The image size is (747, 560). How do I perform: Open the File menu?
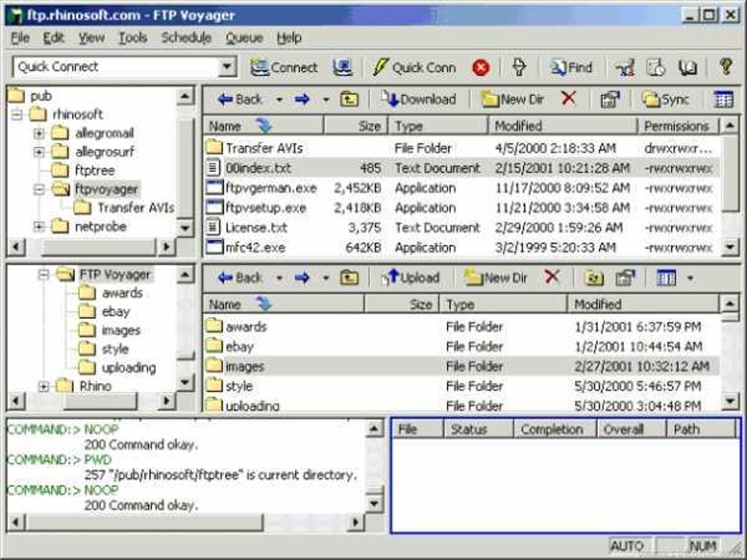pyautogui.click(x=20, y=37)
